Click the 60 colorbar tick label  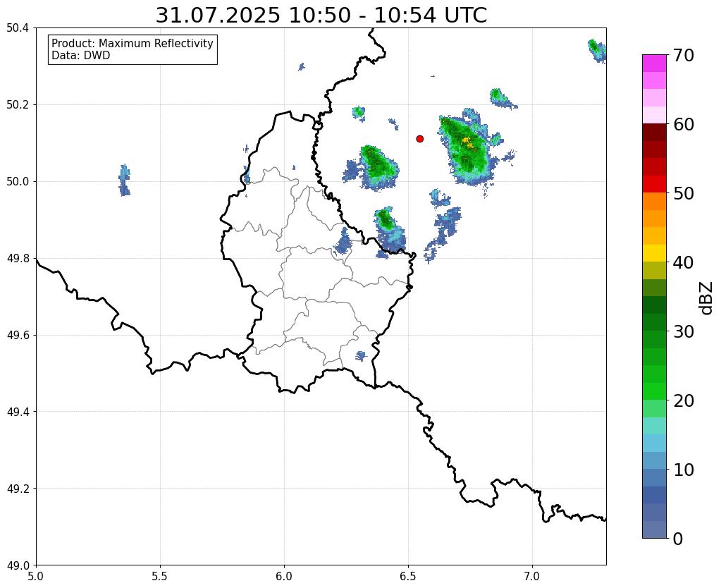pos(684,124)
